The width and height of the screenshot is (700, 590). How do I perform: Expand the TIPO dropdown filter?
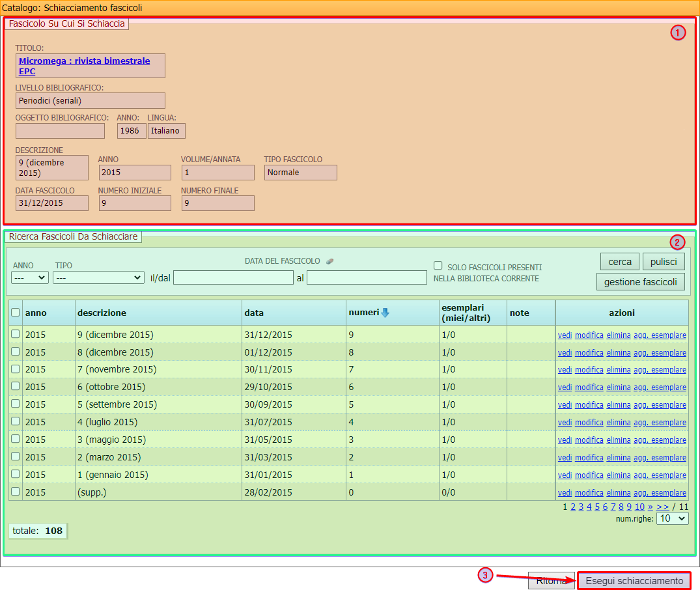point(98,277)
